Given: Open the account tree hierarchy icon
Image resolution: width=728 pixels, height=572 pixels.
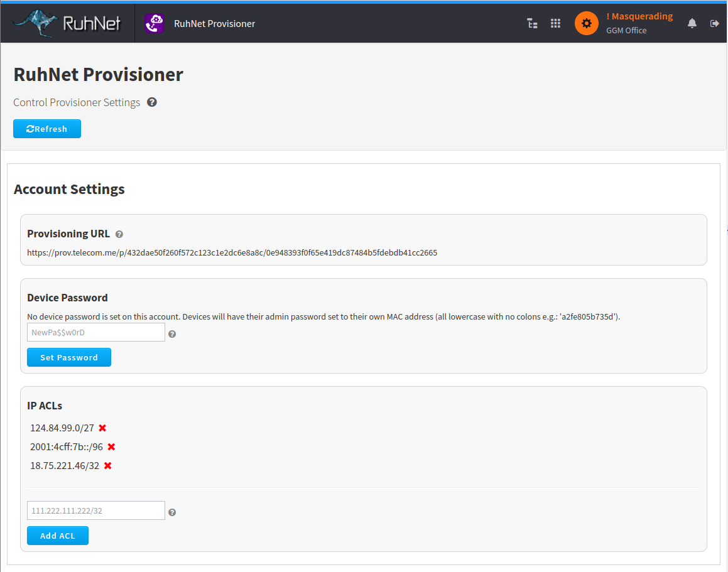Looking at the screenshot, I should tap(532, 24).
